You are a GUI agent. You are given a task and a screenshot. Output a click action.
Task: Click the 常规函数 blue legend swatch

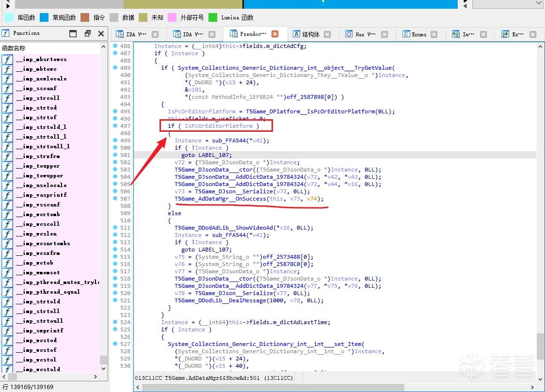(44, 17)
